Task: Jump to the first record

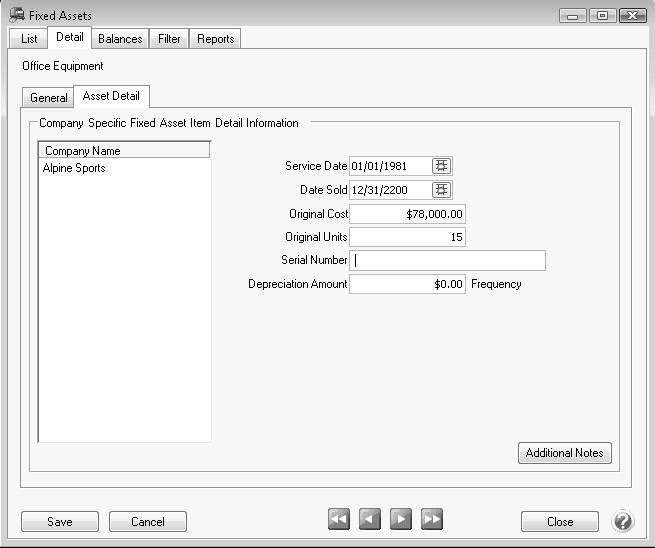Action: click(x=339, y=519)
